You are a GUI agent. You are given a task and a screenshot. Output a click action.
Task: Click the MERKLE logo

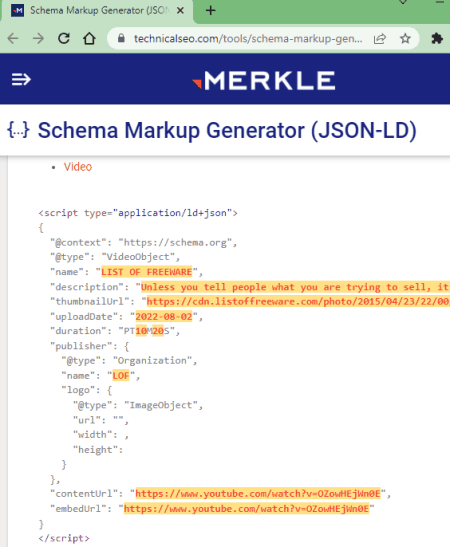[264, 81]
